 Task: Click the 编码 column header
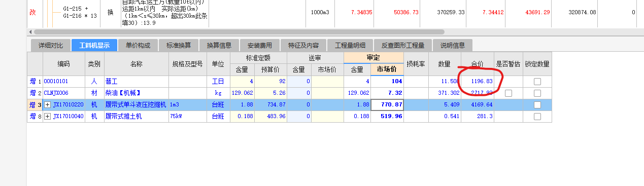63,64
